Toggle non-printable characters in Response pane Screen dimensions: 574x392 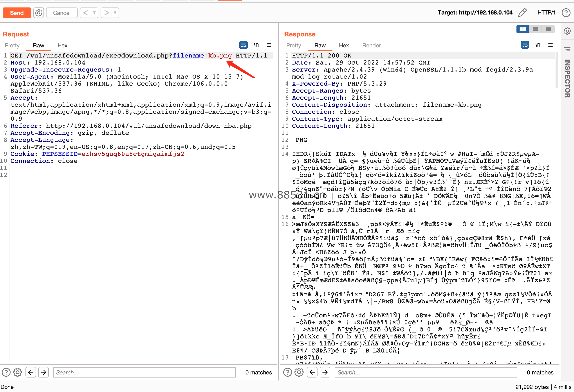tap(538, 45)
